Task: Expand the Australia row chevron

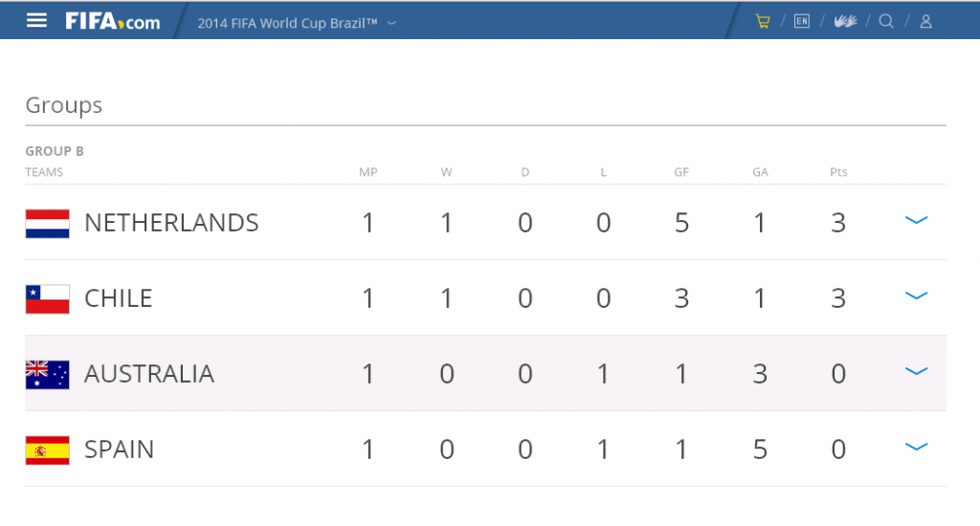Action: click(x=916, y=371)
